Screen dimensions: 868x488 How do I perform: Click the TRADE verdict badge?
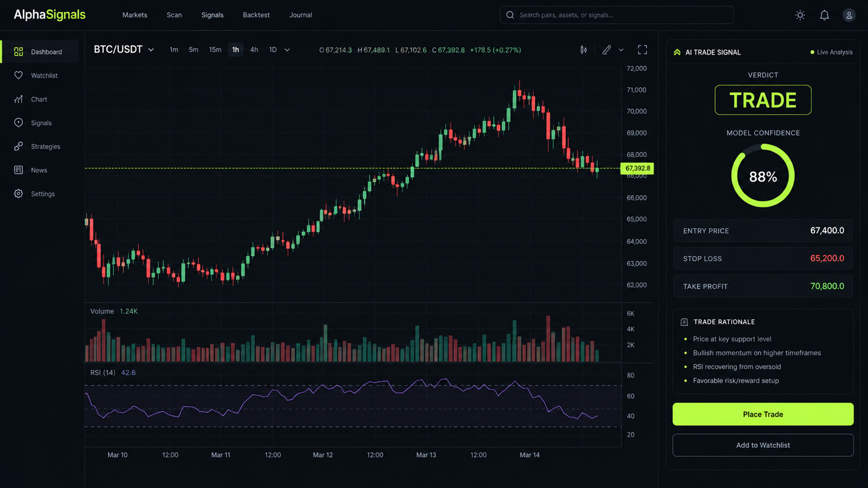click(763, 100)
